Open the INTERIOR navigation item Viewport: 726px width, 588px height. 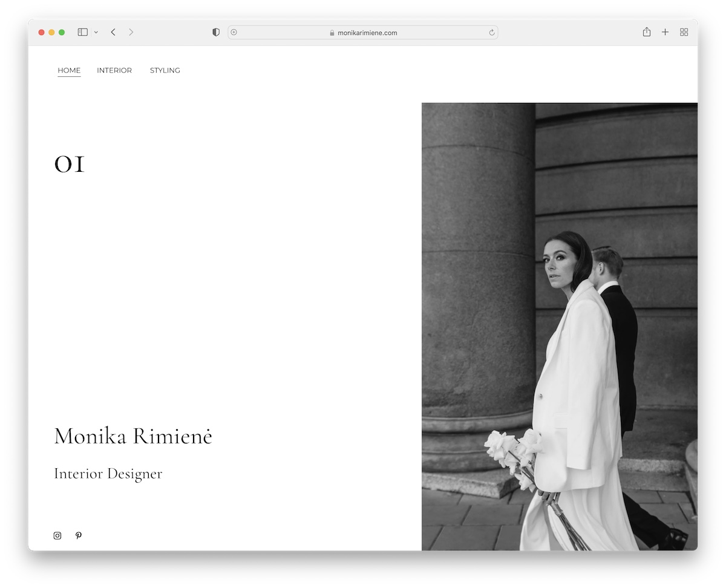click(x=114, y=70)
